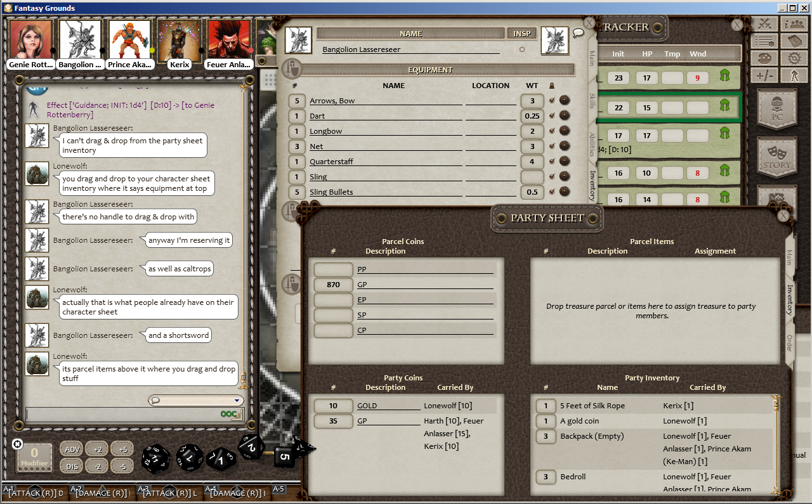Screen dimensions: 812x504
Task: Select Genie Rottenberry character portrait
Action: coord(30,39)
